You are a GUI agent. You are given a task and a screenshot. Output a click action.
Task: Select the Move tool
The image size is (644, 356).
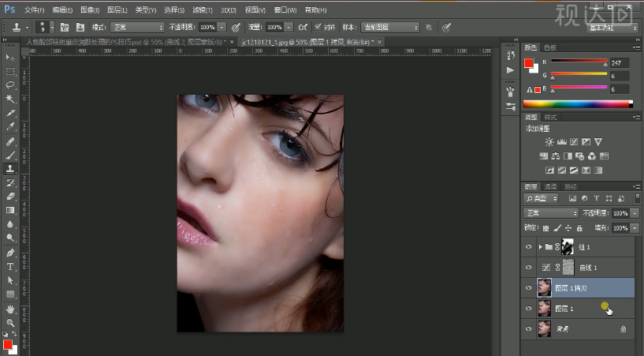pos(10,57)
